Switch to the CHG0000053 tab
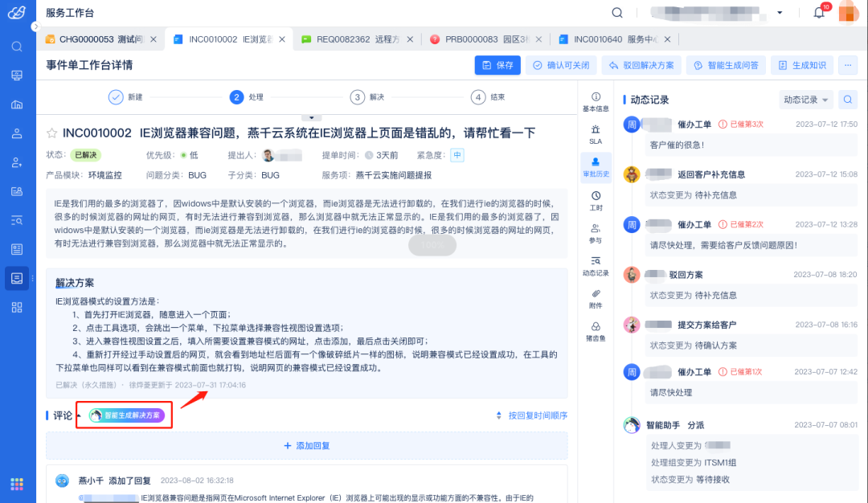Image resolution: width=868 pixels, height=503 pixels. [95, 39]
